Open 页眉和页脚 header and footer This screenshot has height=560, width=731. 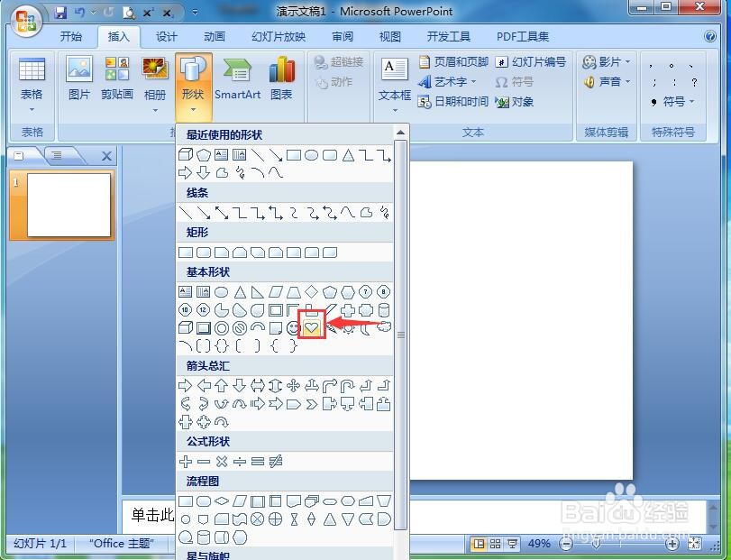click(x=453, y=61)
